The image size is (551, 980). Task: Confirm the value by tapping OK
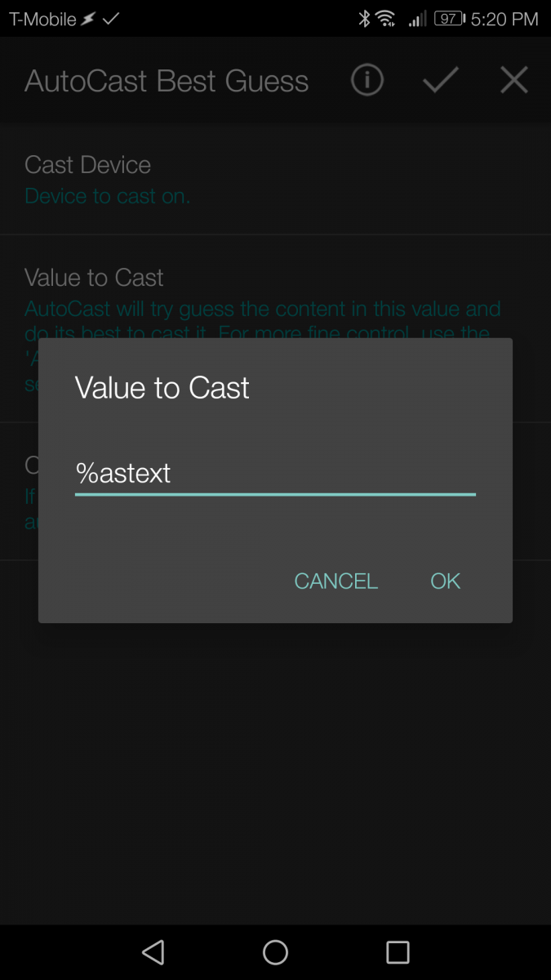(445, 581)
